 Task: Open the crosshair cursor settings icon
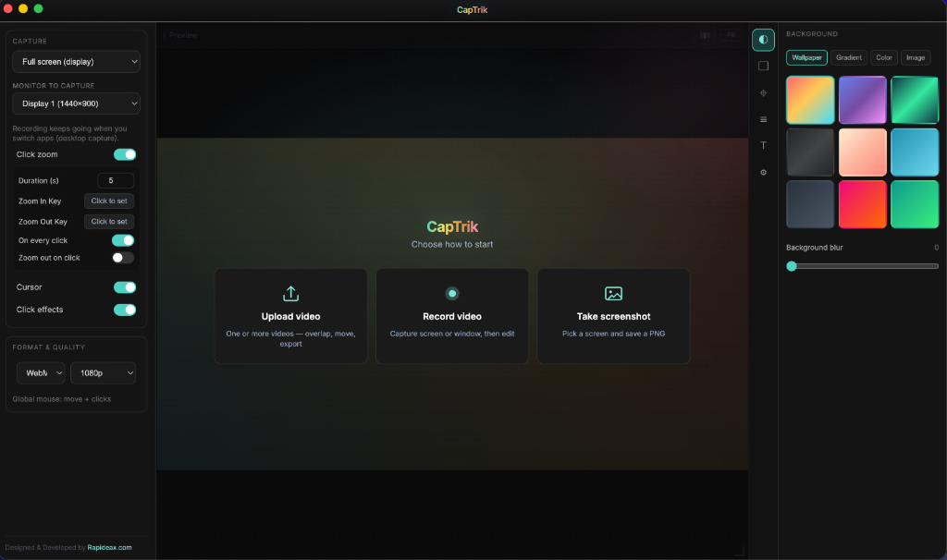(763, 93)
